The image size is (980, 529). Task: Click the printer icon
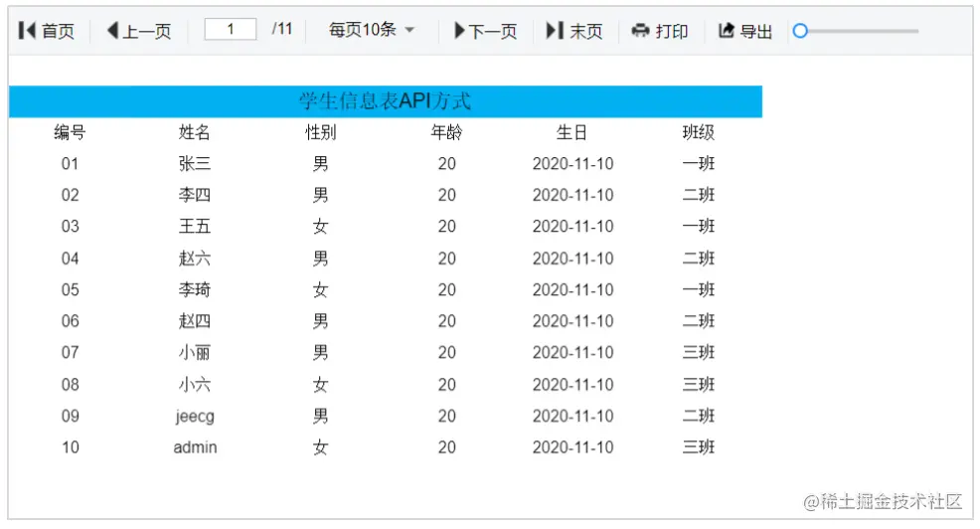641,30
